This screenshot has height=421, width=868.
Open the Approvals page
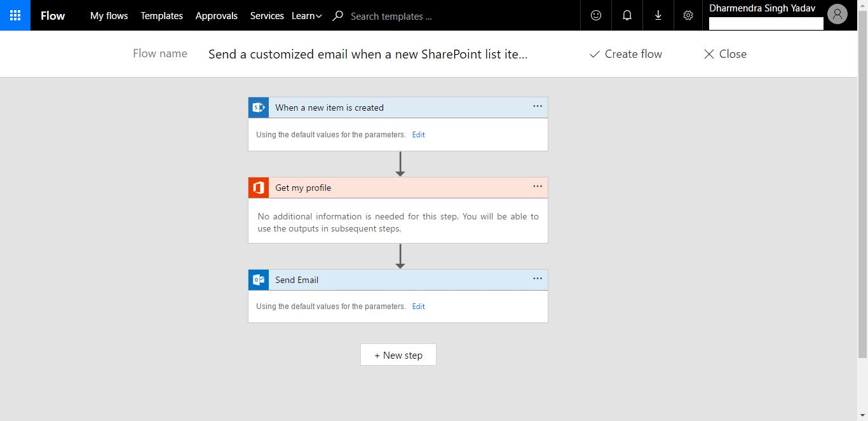(x=217, y=16)
